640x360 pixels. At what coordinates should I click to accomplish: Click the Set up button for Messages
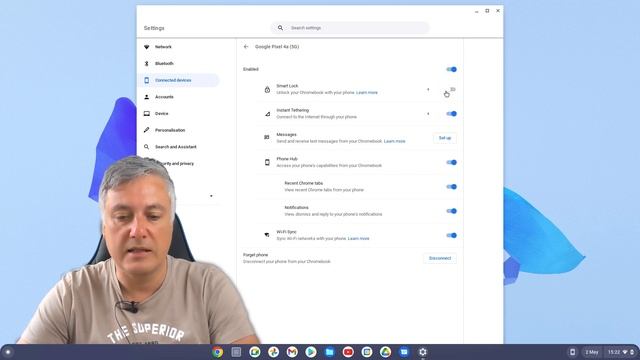tap(445, 138)
